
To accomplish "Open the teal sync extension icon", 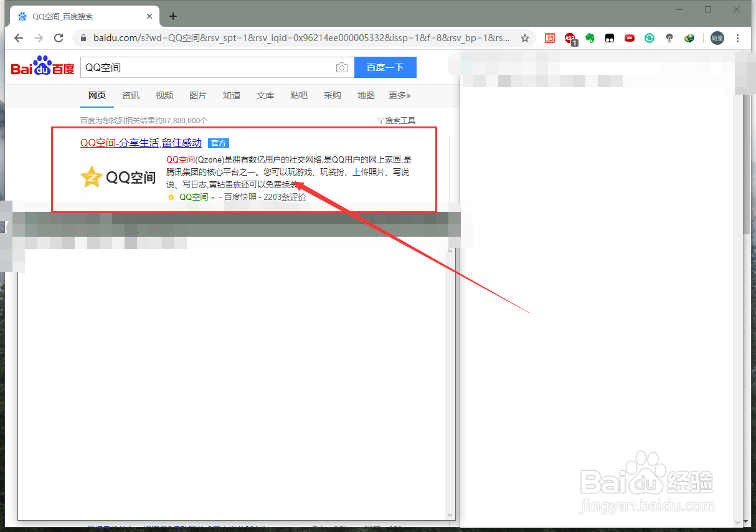I will (650, 38).
